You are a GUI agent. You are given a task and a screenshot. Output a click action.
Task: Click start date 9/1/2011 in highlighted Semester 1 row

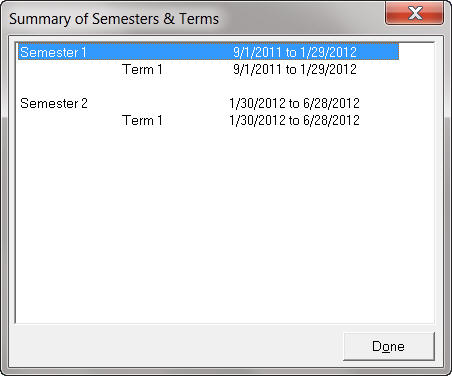point(257,52)
